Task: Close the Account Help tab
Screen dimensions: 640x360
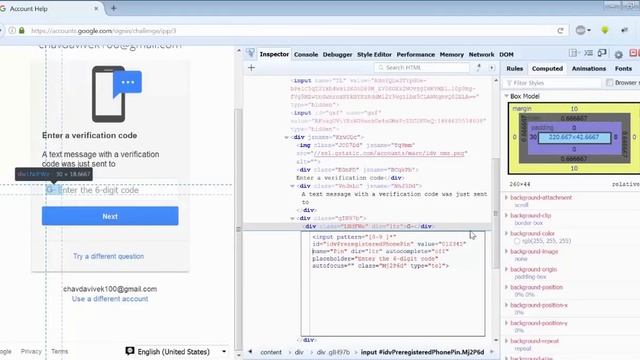Action: 96,9
